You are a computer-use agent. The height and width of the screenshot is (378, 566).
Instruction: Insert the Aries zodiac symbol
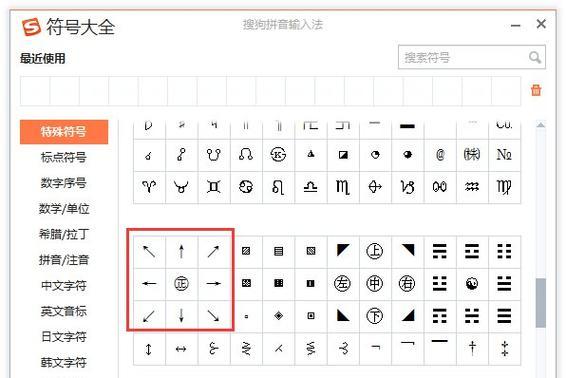tap(149, 187)
